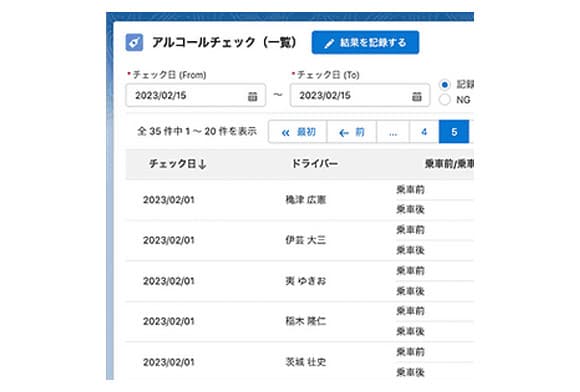Jump to page 4
Image resolution: width=580 pixels, height=392 pixels.
click(424, 132)
